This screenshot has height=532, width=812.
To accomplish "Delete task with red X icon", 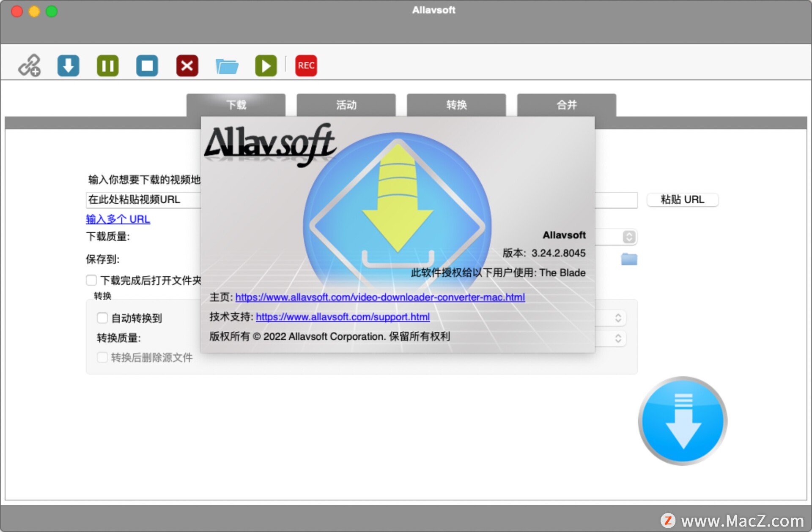I will [x=187, y=65].
